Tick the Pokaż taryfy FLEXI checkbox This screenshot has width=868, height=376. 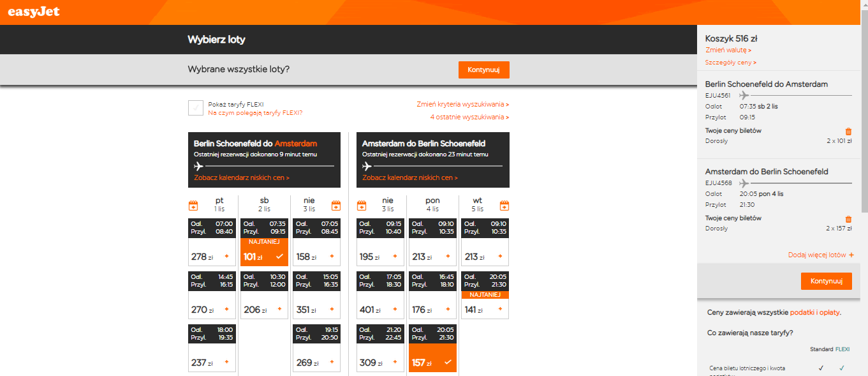pyautogui.click(x=196, y=108)
